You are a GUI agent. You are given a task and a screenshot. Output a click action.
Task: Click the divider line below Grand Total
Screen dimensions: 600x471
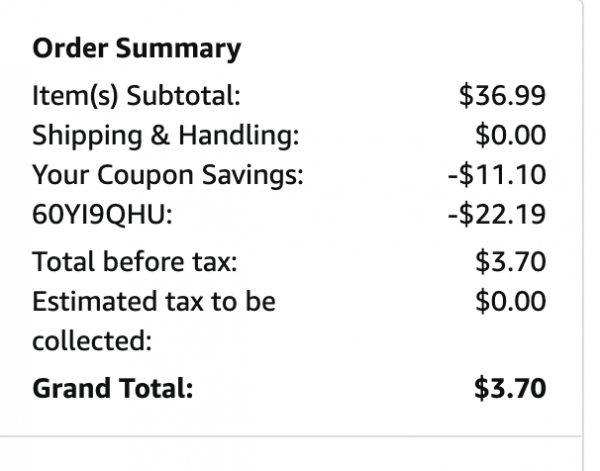291,436
